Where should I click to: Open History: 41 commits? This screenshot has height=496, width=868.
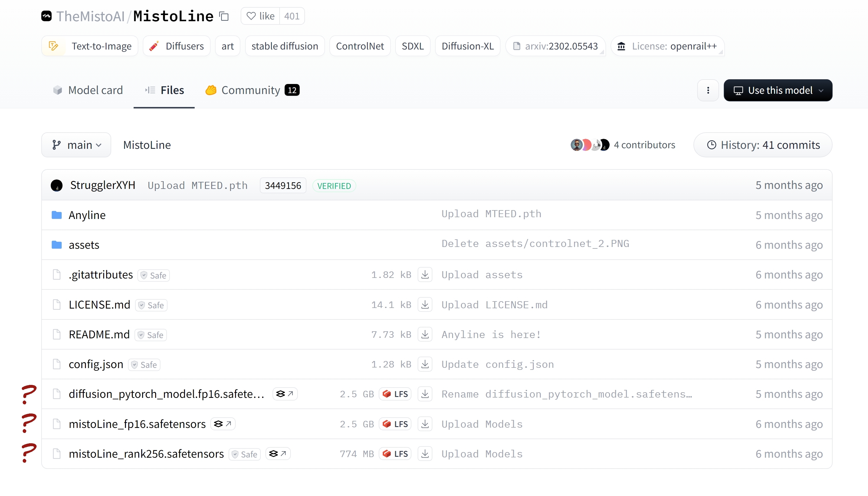763,145
